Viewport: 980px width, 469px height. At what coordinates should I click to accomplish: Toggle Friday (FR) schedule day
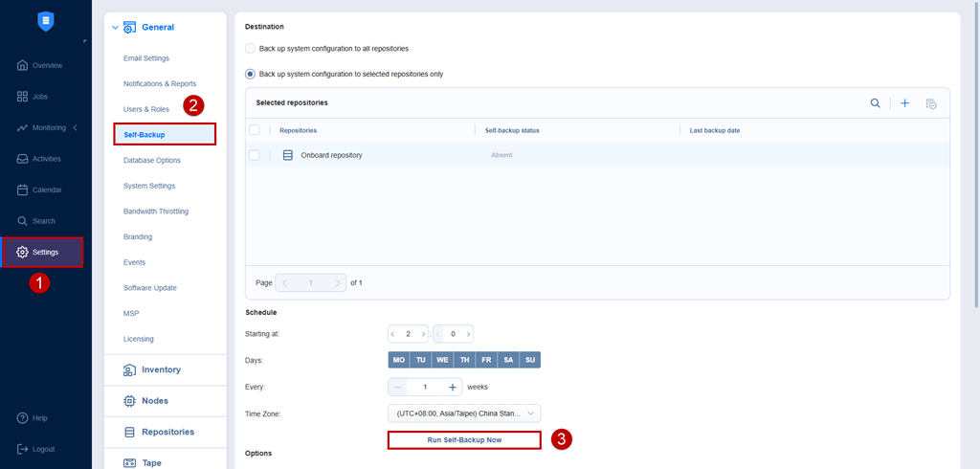486,360
